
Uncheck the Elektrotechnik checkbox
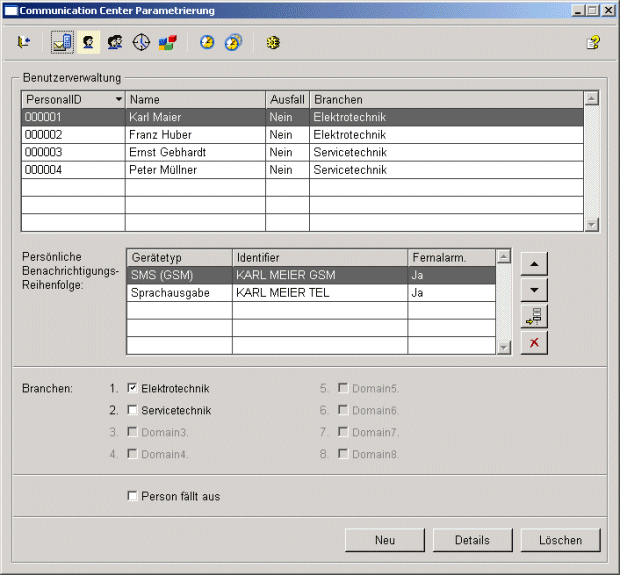coord(132,388)
